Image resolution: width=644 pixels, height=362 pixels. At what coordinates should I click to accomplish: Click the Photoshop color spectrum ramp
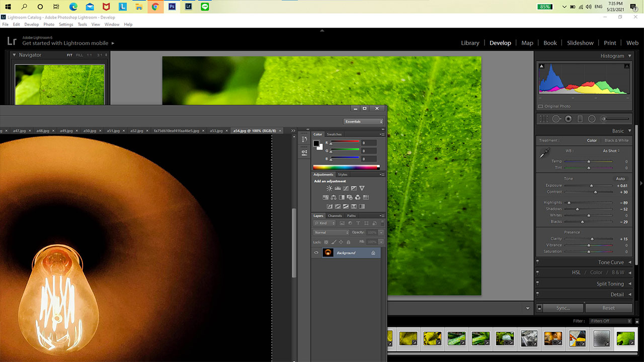point(346,167)
